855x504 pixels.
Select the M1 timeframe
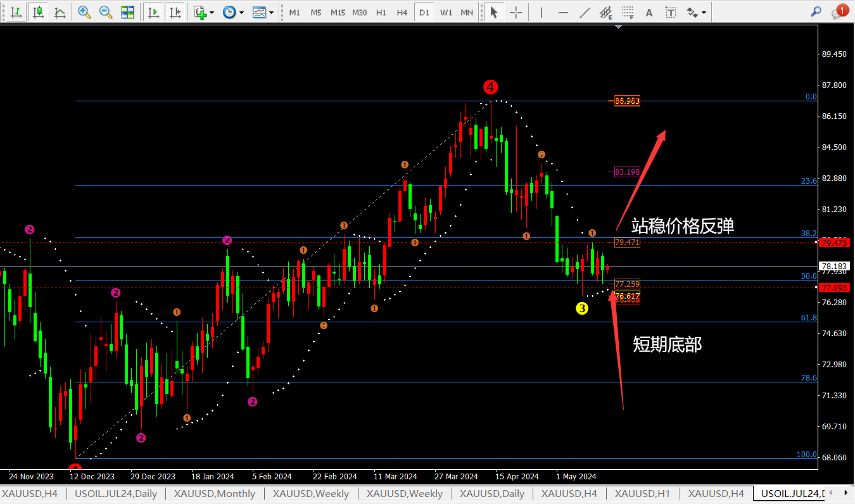coord(294,13)
